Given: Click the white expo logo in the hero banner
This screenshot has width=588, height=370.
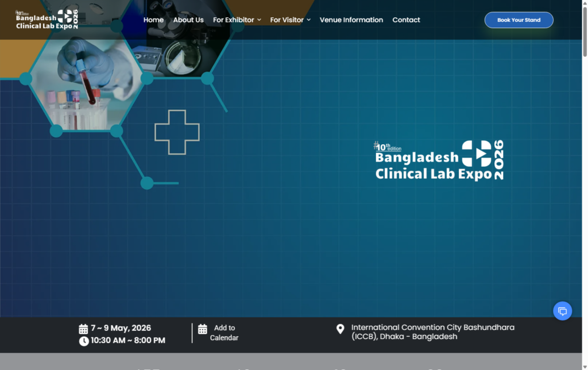Looking at the screenshot, I should [x=438, y=160].
